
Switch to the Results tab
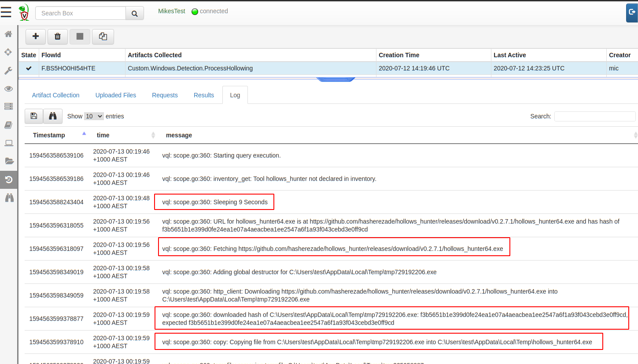(x=204, y=95)
